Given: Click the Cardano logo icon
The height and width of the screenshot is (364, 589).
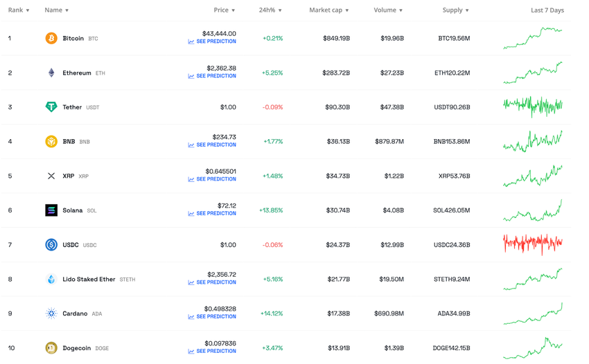Looking at the screenshot, I should [x=51, y=313].
